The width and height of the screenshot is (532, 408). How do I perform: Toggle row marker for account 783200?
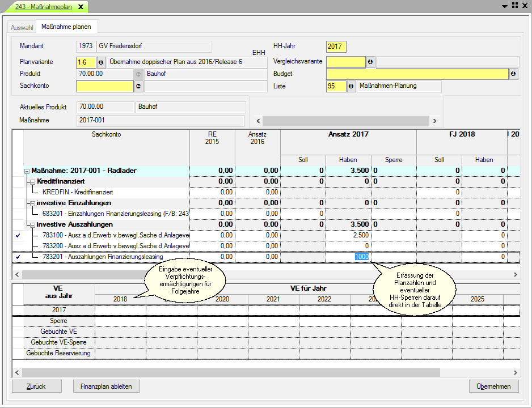pos(18,246)
